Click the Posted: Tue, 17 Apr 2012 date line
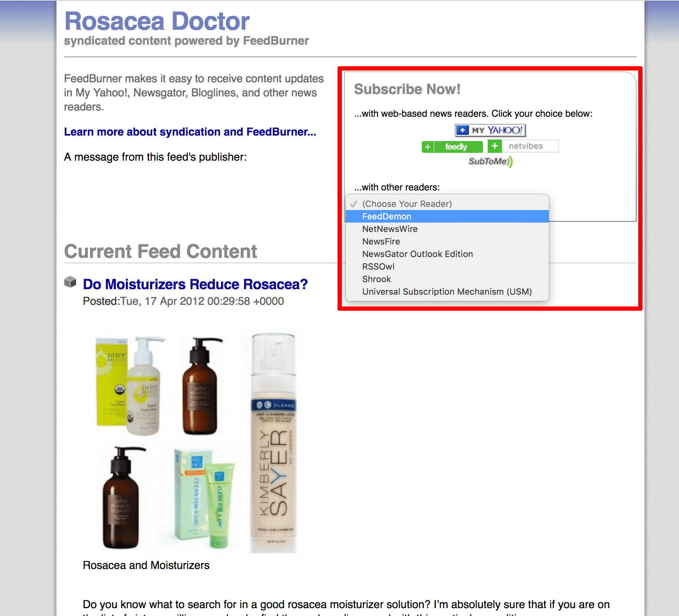The width and height of the screenshot is (679, 616). pyautogui.click(x=183, y=301)
